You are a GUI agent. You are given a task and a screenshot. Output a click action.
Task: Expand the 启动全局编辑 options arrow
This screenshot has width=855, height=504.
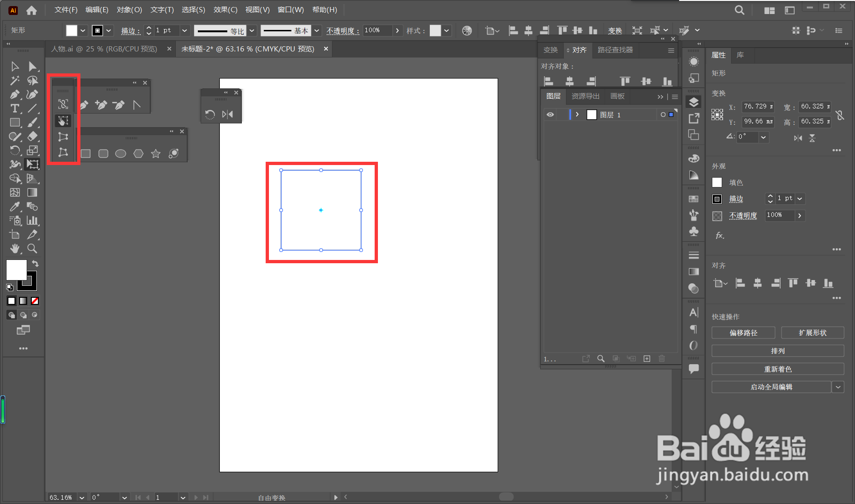click(838, 387)
